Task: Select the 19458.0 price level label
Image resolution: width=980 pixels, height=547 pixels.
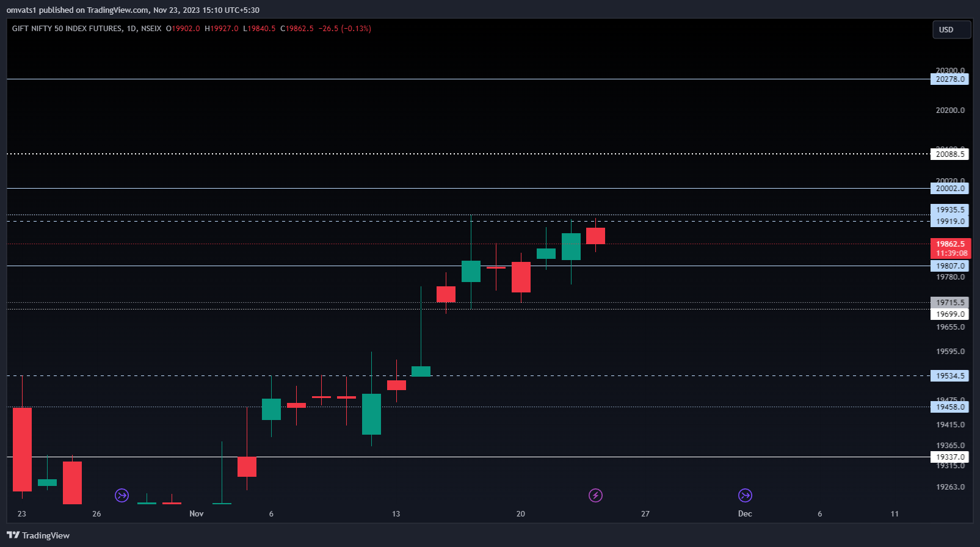Action: pyautogui.click(x=949, y=407)
